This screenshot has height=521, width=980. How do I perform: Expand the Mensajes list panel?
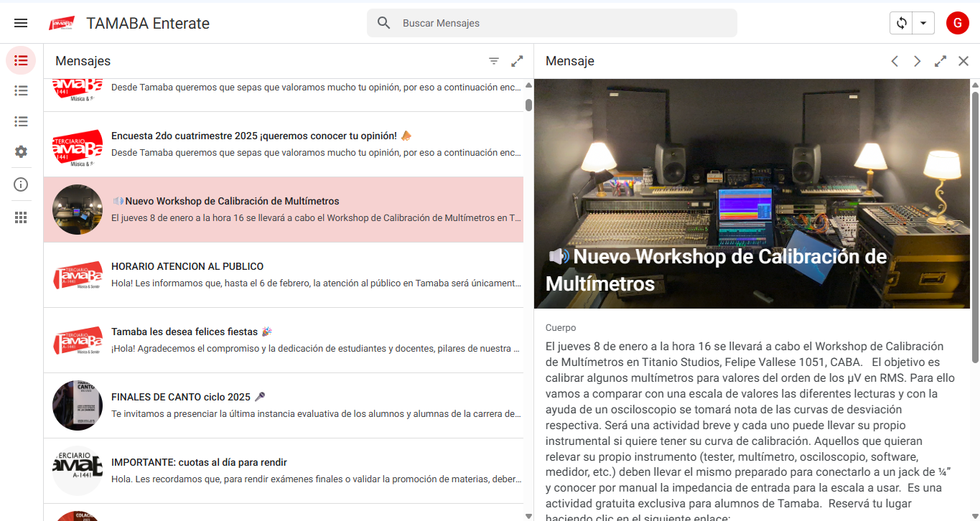tap(517, 61)
